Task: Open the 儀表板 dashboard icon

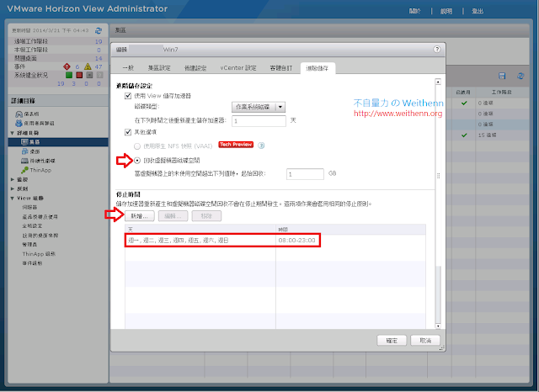Action: (x=19, y=114)
